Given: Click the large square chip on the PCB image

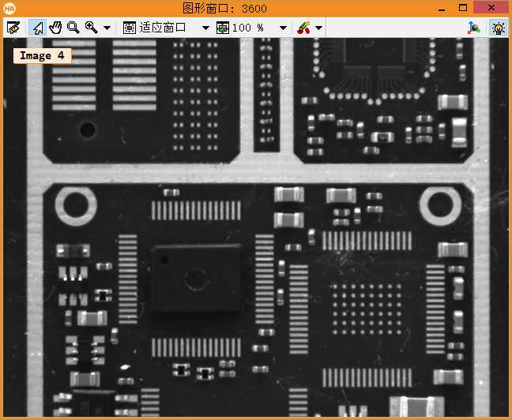Looking at the screenshot, I should point(196,279).
